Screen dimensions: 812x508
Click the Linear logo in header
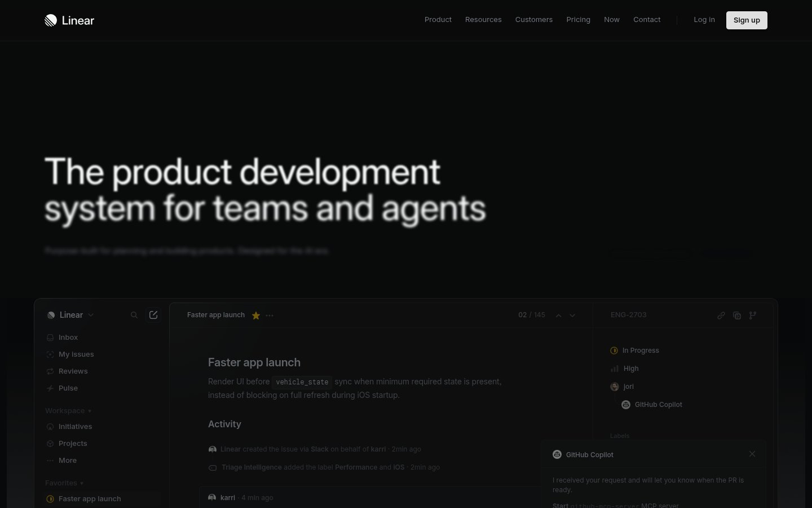[69, 20]
